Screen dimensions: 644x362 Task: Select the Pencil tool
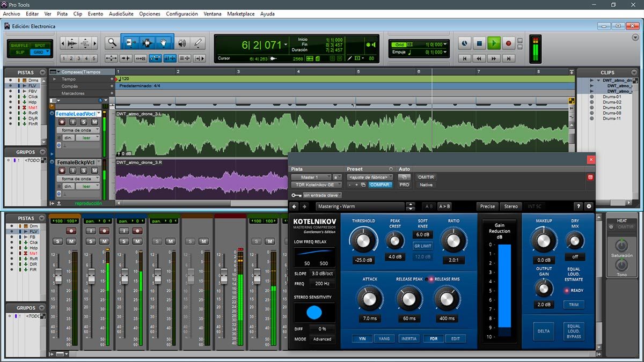[x=197, y=43]
